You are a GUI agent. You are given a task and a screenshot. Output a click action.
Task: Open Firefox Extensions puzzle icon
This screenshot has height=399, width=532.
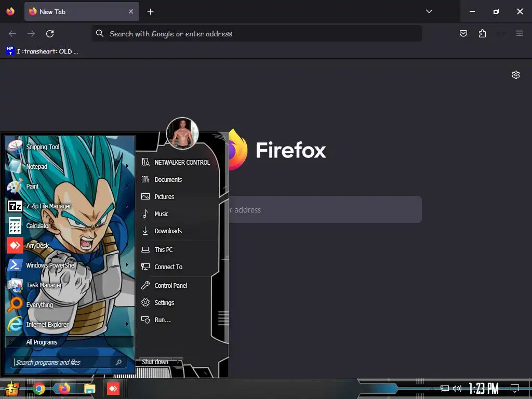click(482, 33)
